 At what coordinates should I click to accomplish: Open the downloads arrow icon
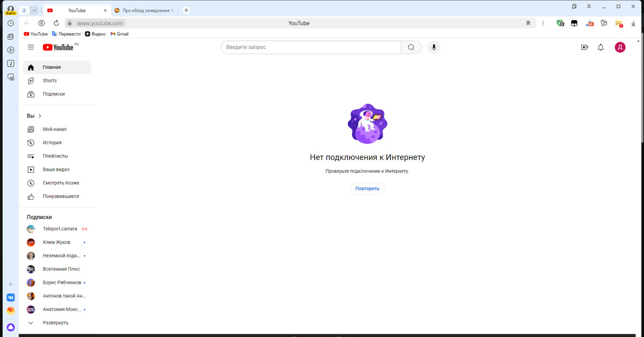[x=633, y=23]
